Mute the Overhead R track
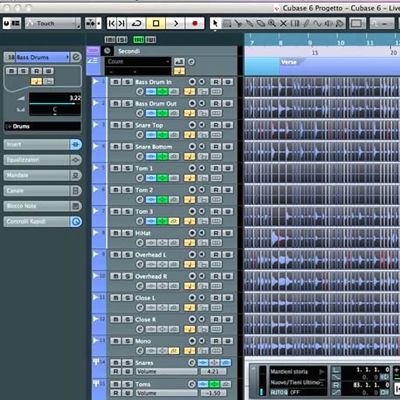This screenshot has height=400, width=400. pos(116,276)
